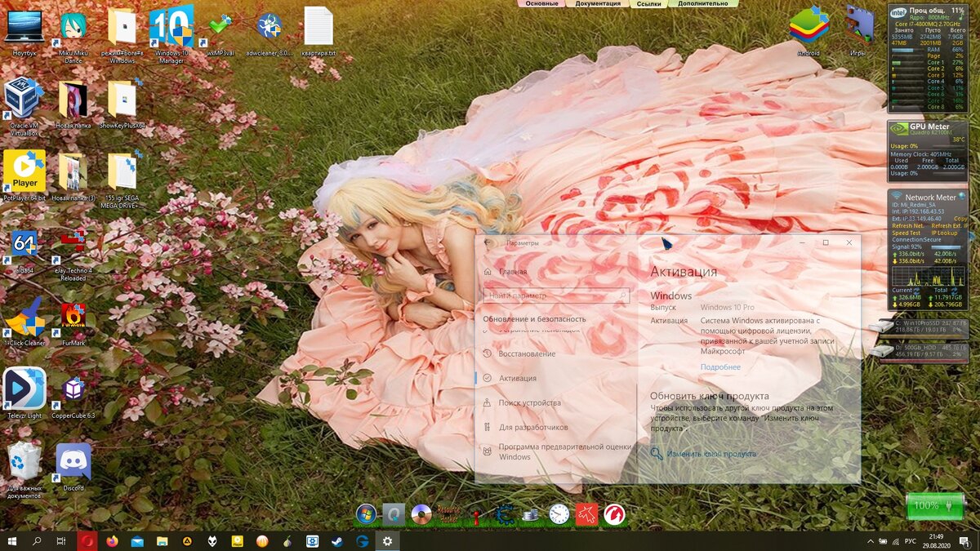Click the Signal 92% strength bar

(947, 247)
